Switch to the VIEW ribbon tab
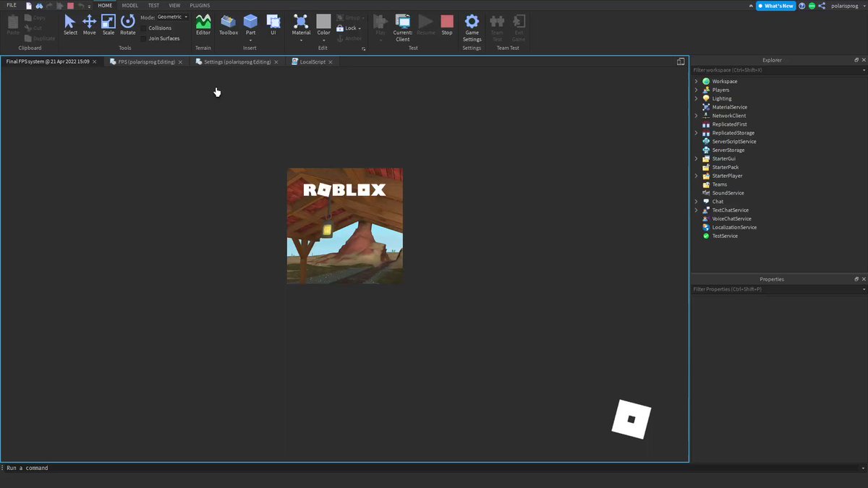868x488 pixels. 174,5
